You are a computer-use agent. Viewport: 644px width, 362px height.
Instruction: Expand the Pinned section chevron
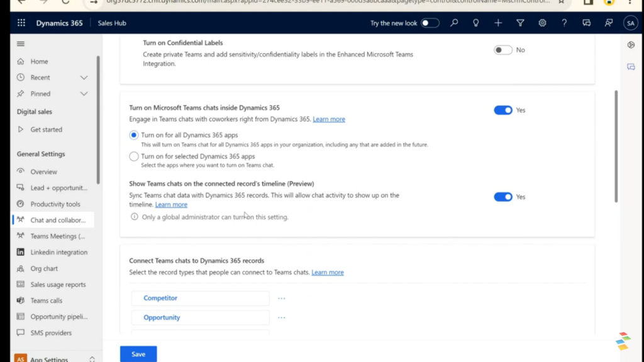pos(84,94)
